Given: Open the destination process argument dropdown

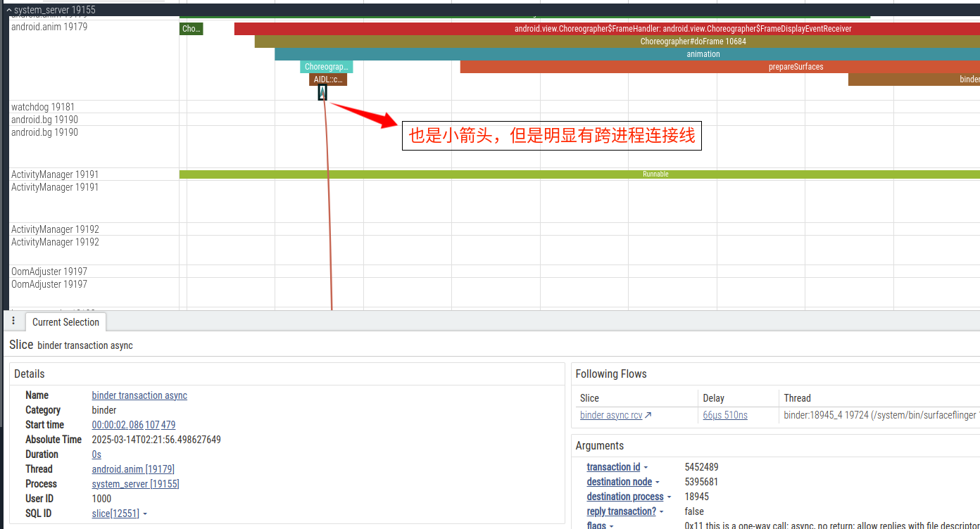Looking at the screenshot, I should click(629, 497).
